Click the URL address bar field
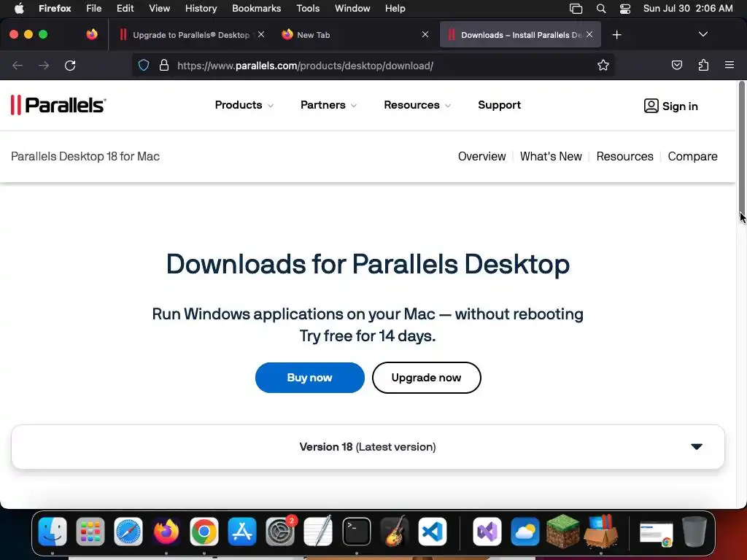 tap(373, 65)
